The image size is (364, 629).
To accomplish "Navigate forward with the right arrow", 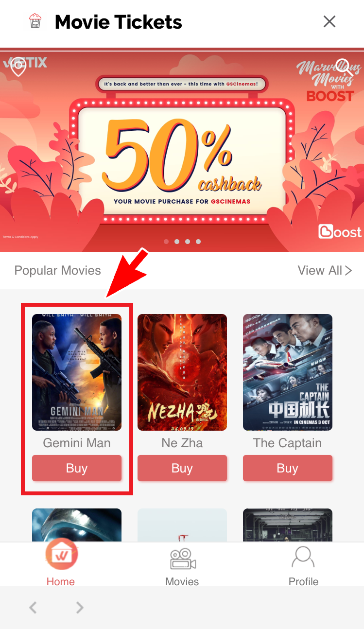I will click(x=80, y=607).
